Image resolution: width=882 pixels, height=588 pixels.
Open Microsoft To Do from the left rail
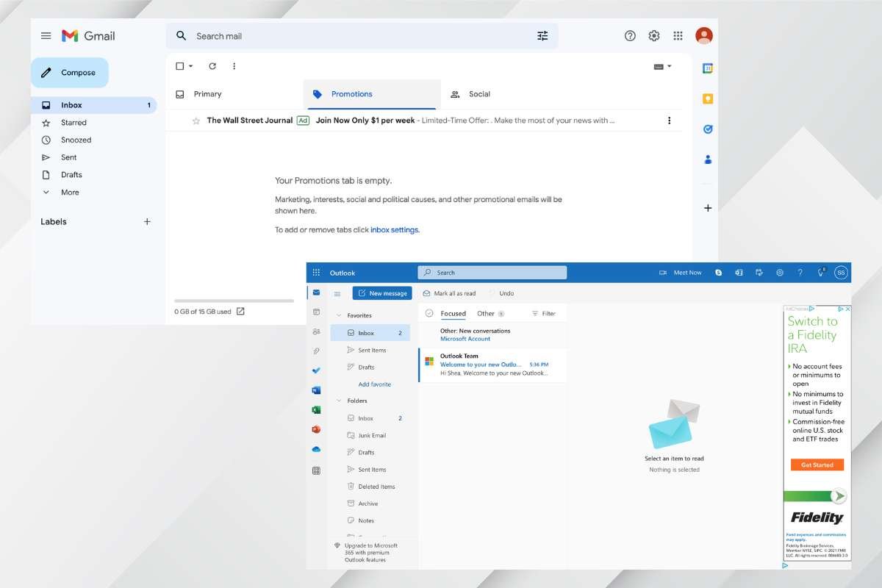pos(316,370)
